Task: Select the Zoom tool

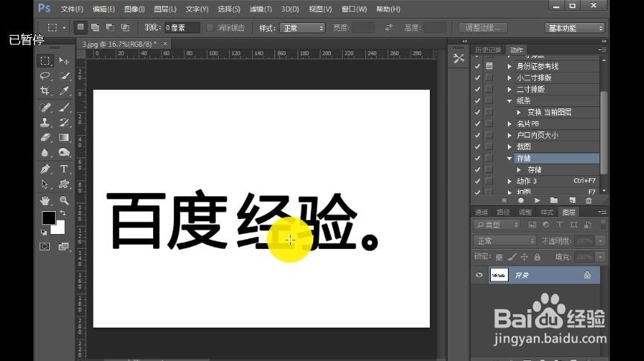Action: click(x=64, y=201)
